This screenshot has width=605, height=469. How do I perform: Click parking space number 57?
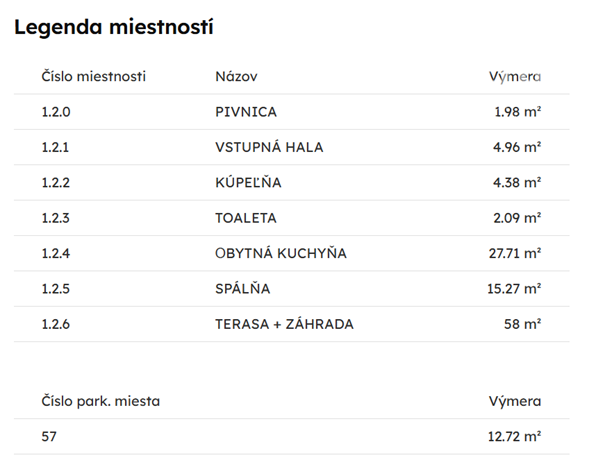click(x=50, y=436)
